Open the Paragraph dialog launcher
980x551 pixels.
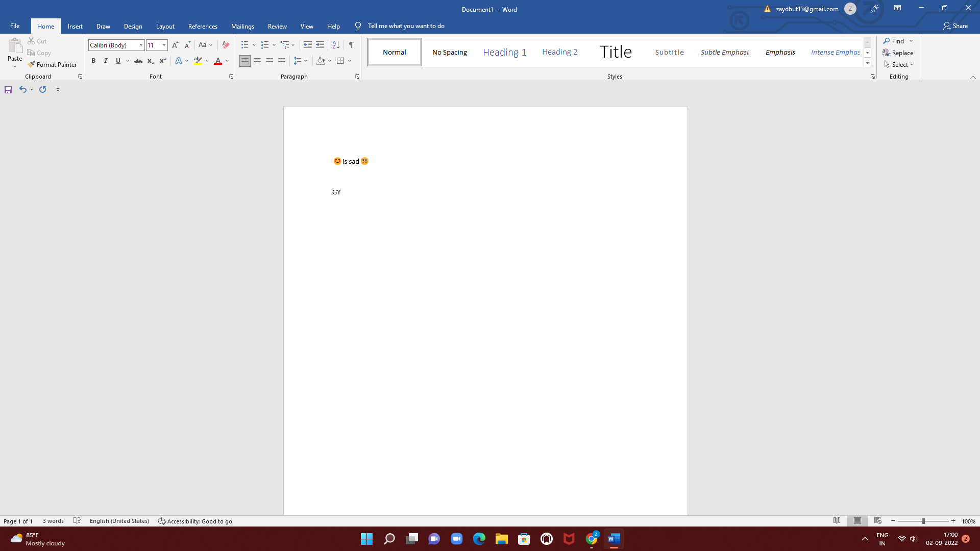tap(357, 77)
